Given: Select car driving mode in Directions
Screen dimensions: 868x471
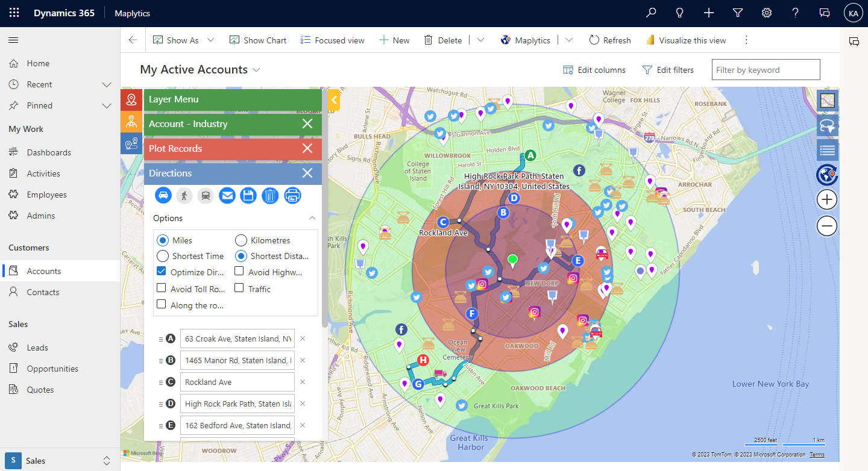Looking at the screenshot, I should [x=163, y=195].
